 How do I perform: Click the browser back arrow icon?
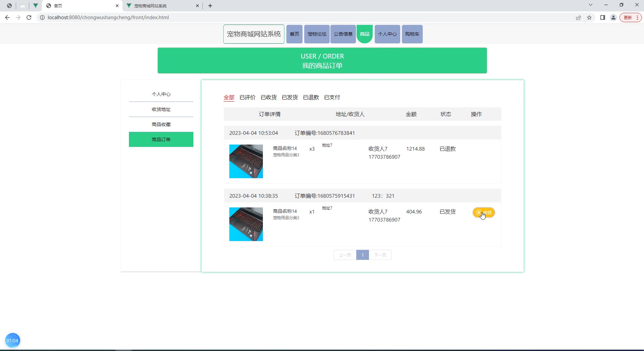pos(7,17)
